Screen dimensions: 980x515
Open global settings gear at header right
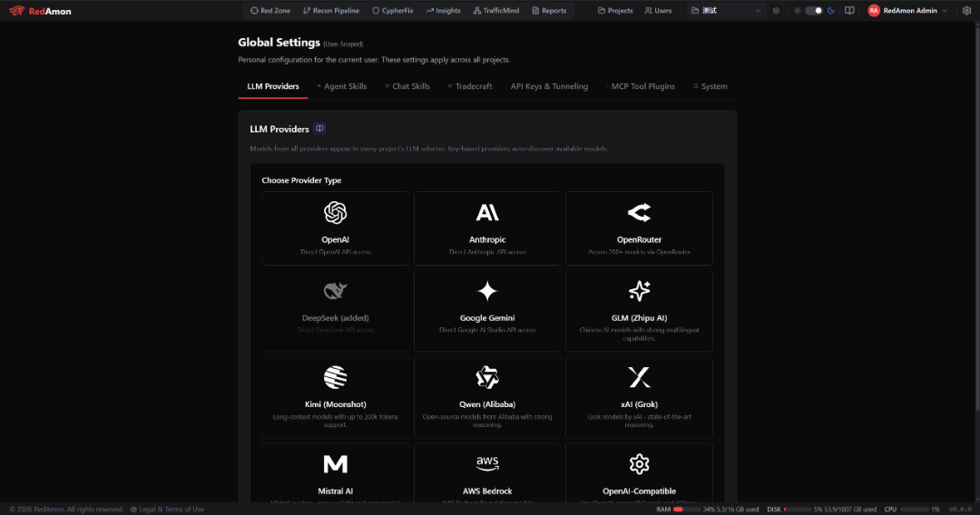(x=966, y=11)
